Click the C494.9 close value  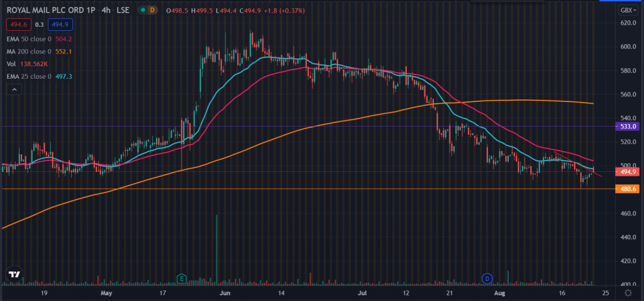tap(249, 11)
